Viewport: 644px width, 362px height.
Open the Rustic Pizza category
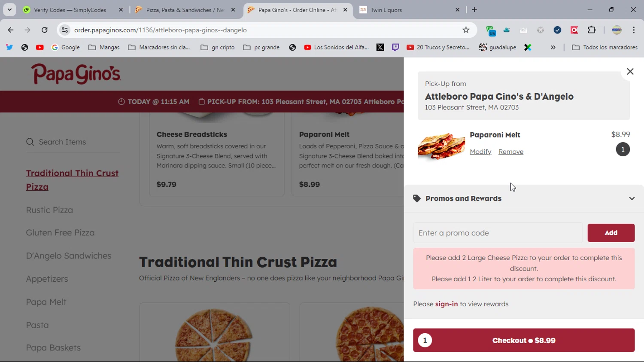coord(49,210)
